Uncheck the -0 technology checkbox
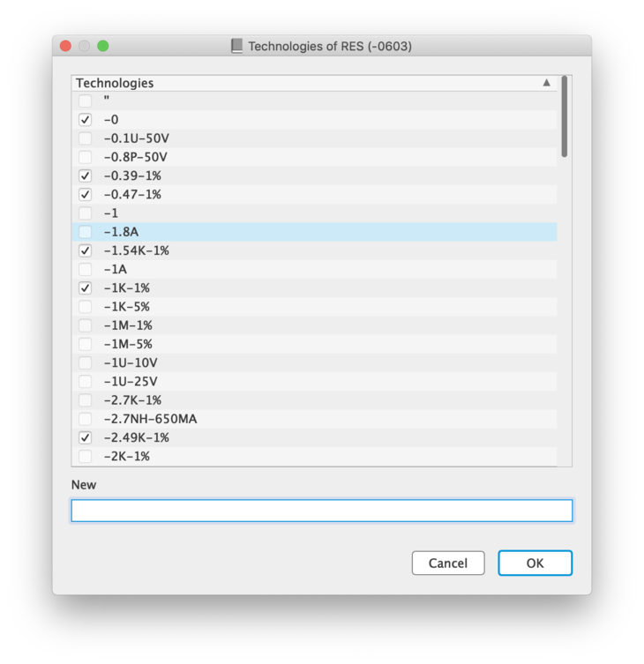This screenshot has height=664, width=644. click(86, 120)
